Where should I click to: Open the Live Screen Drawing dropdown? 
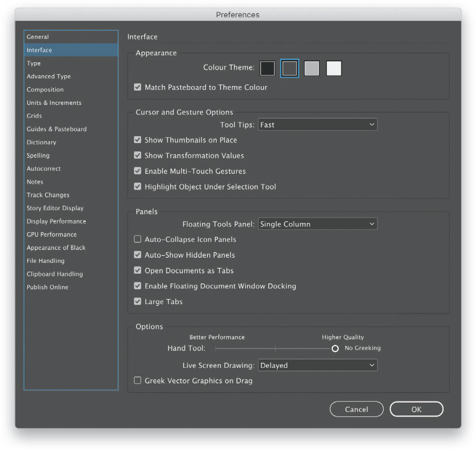(318, 365)
